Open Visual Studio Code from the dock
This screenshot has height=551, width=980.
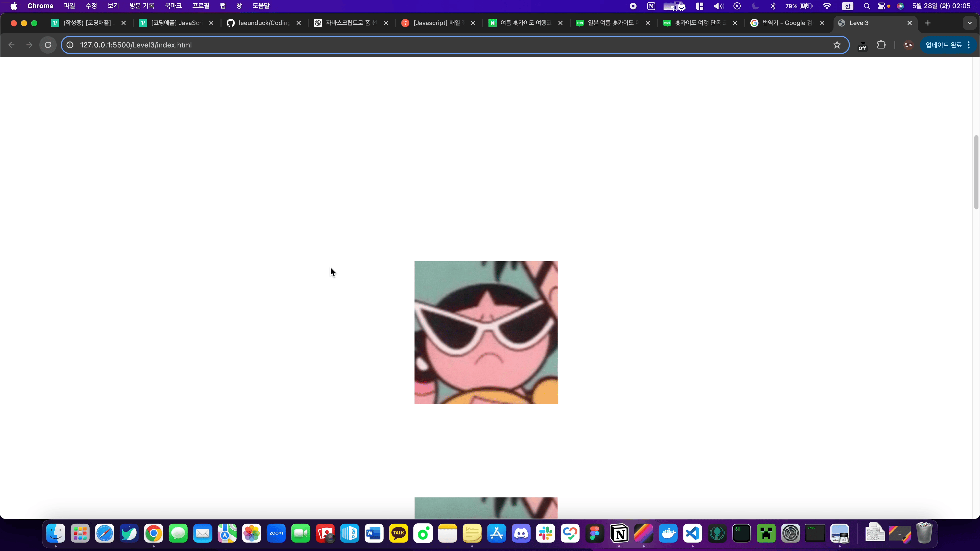(692, 533)
